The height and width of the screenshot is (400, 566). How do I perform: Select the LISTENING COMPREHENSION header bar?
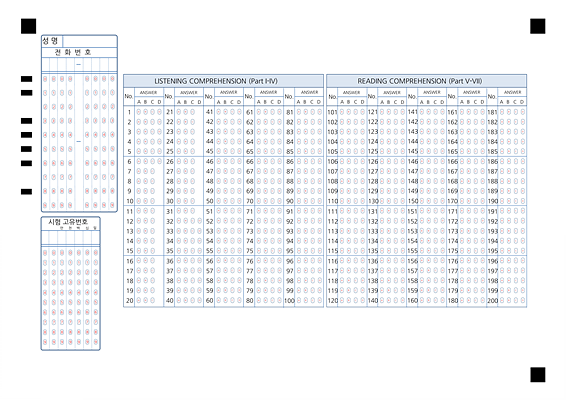[223, 81]
